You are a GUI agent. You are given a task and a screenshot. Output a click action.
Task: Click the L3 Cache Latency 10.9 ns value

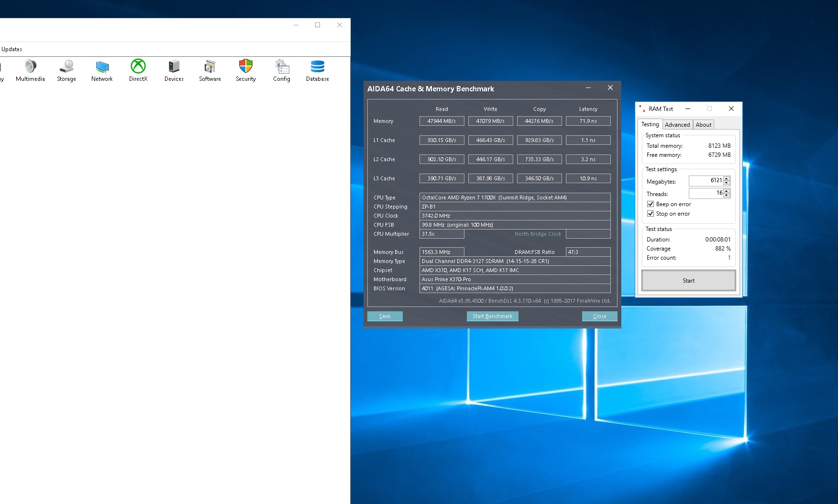click(x=588, y=178)
